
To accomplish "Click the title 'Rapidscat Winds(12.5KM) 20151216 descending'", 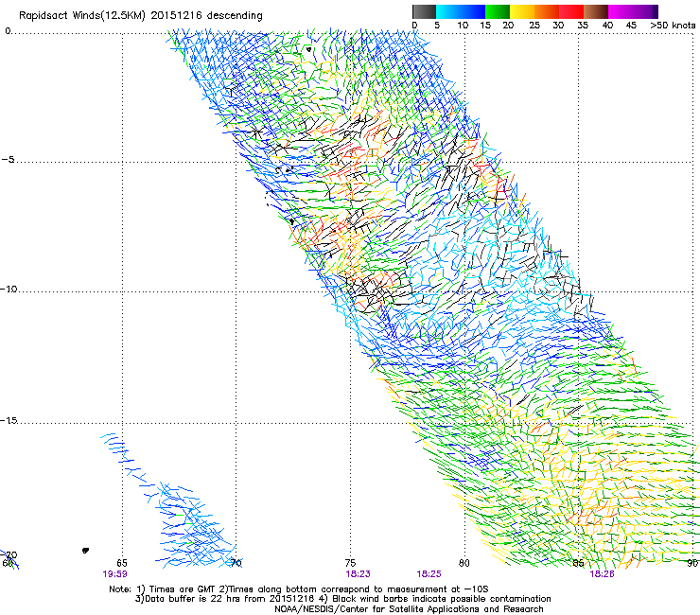I will (x=141, y=15).
